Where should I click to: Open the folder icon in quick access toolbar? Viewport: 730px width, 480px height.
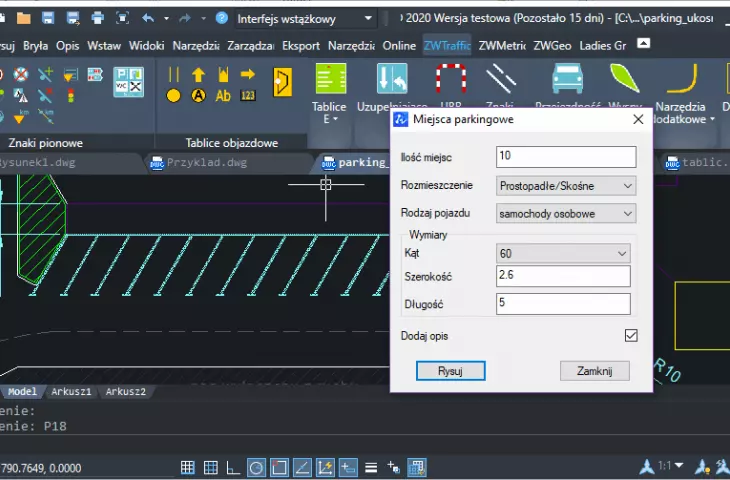[23, 19]
